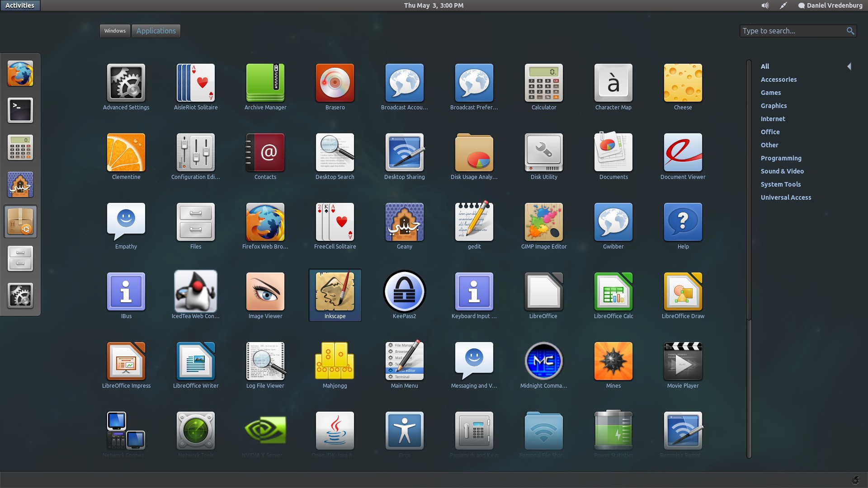
Task: Launch AisleRiot Solitaire
Action: click(x=195, y=86)
